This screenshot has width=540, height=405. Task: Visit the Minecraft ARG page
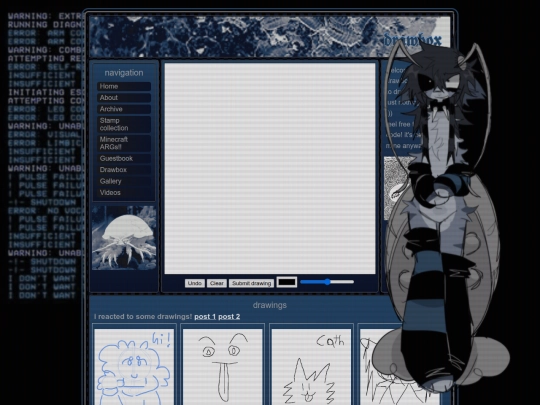[x=124, y=143]
